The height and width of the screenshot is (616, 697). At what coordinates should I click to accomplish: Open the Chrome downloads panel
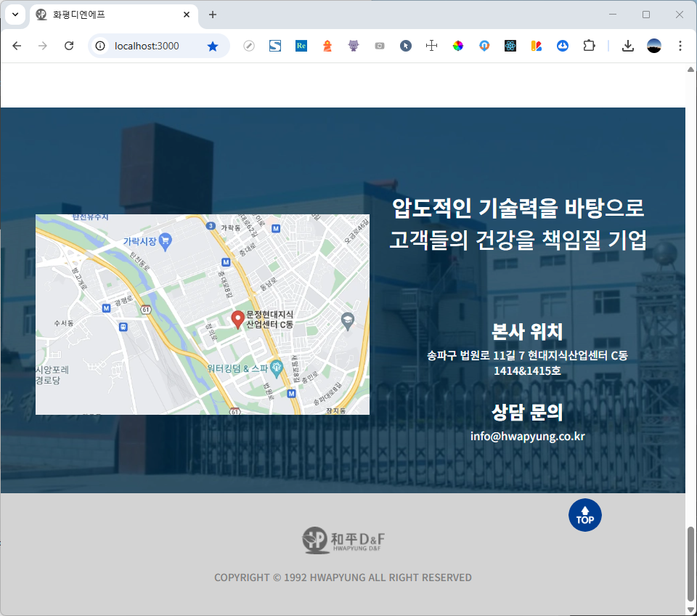(628, 46)
